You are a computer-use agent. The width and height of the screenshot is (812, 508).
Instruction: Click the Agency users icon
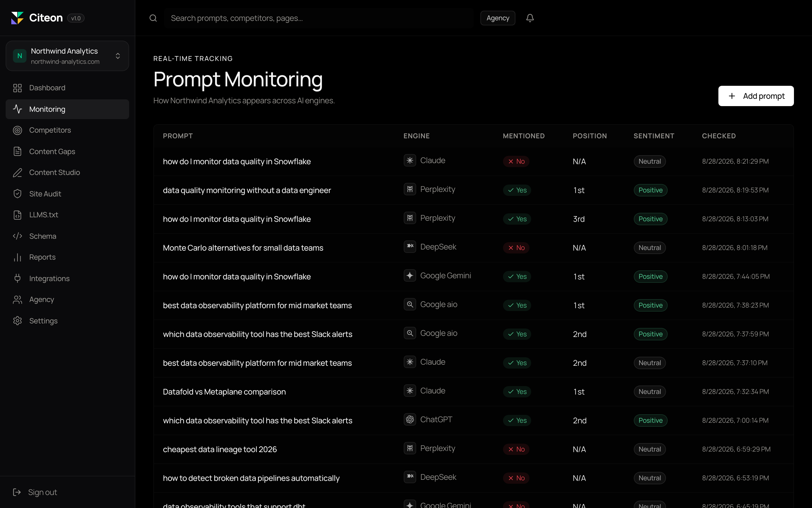click(x=17, y=300)
